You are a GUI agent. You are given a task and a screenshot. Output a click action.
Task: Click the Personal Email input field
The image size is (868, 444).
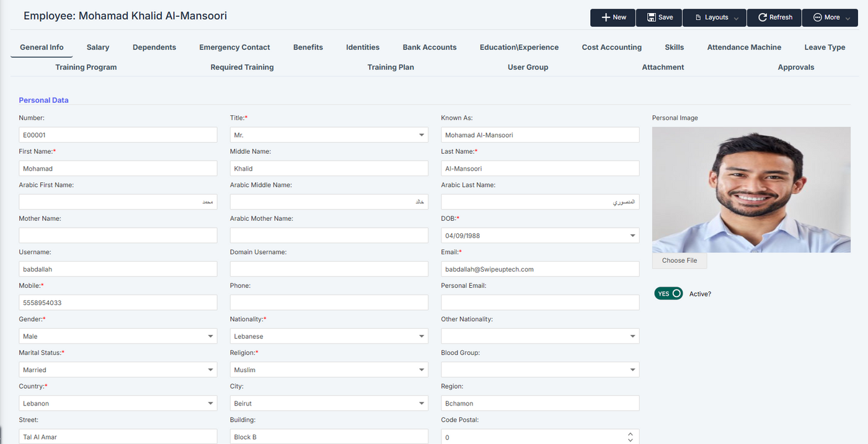click(539, 303)
